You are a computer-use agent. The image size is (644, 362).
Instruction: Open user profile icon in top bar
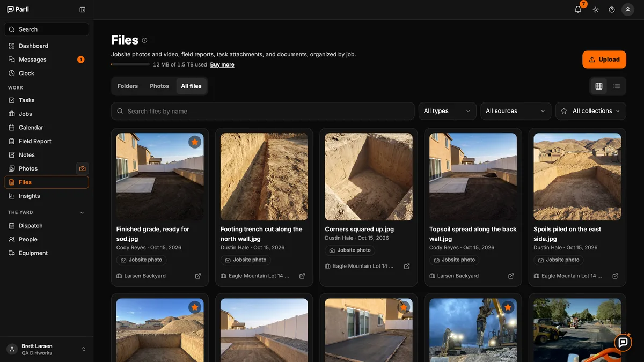tap(628, 10)
